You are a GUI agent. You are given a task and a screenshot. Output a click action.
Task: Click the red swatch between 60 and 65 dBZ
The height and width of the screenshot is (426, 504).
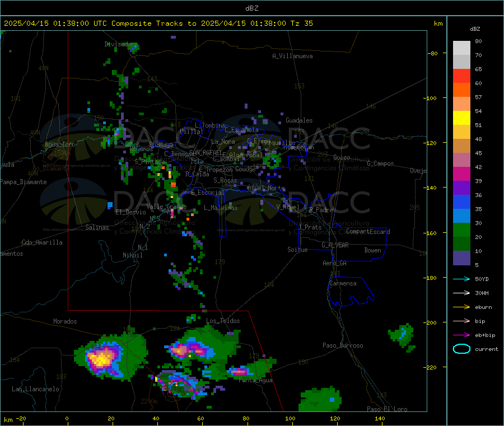pos(461,76)
